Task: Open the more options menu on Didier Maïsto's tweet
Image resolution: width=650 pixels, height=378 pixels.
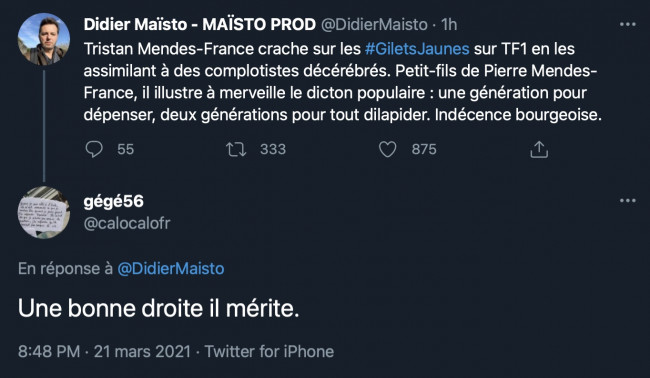Action: pos(628,24)
